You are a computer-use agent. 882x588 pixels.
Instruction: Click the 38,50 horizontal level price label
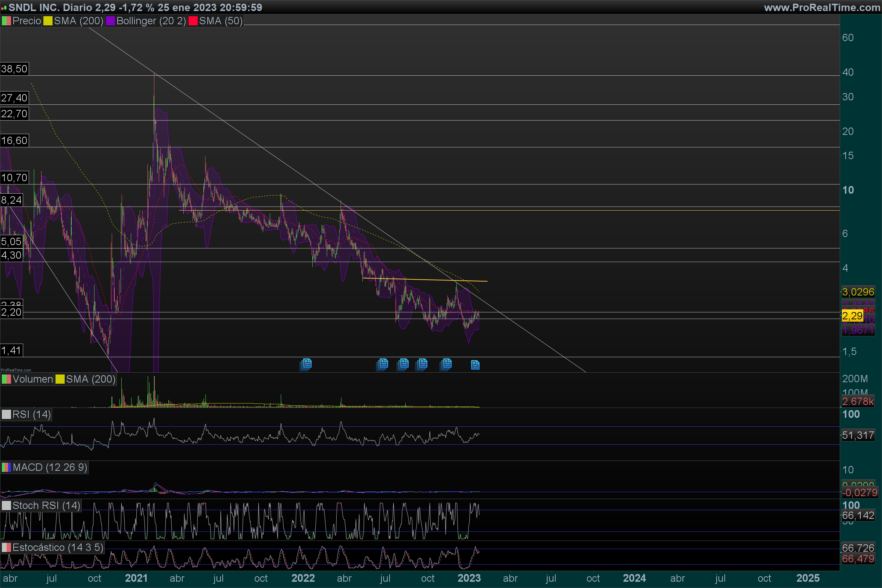pyautogui.click(x=14, y=69)
